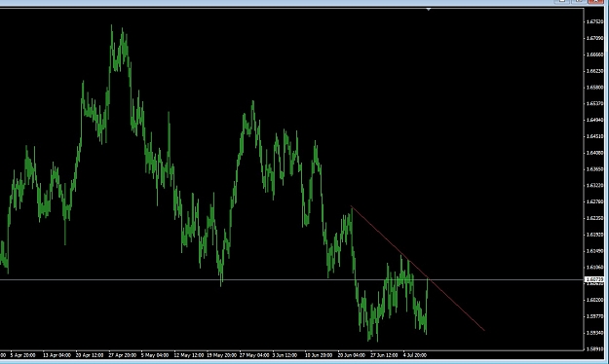609x364 pixels.
Task: Click the 20 Jun 04:00 time label
Action: (x=352, y=355)
